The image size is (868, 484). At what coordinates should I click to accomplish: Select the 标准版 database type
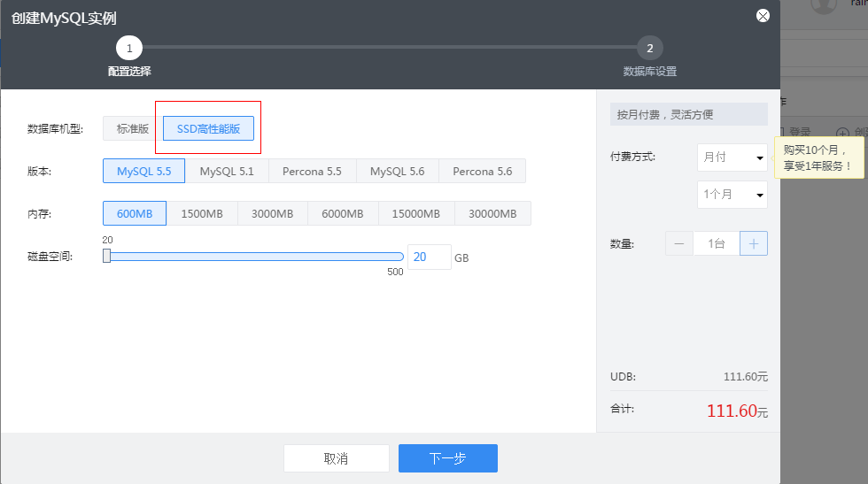click(x=133, y=129)
